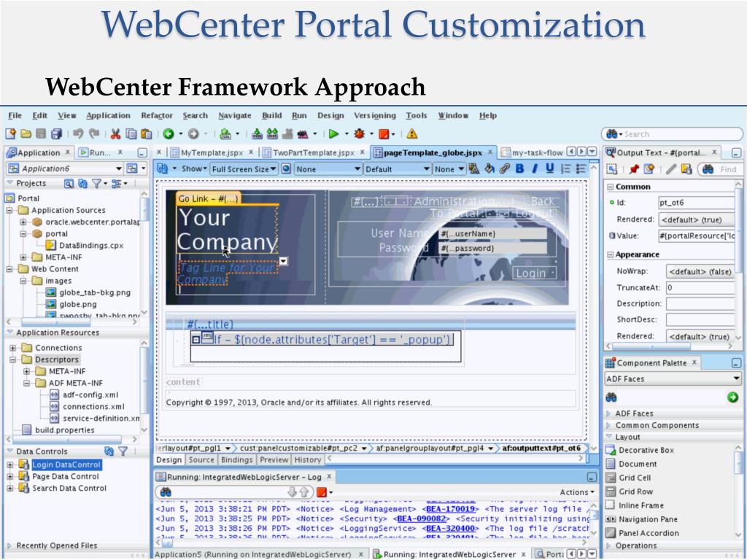Open the NoWrap default (false) dropdown
Image resolution: width=747 pixels, height=560 pixels.
700,271
